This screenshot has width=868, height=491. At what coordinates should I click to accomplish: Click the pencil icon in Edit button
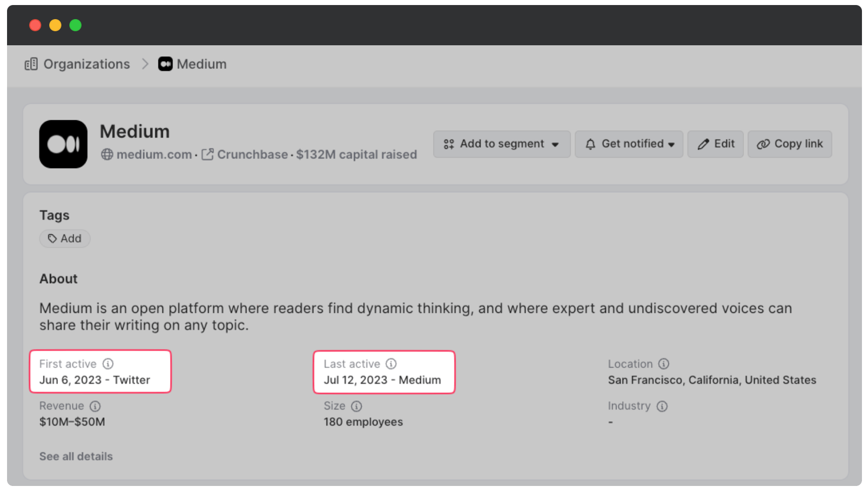(x=704, y=144)
